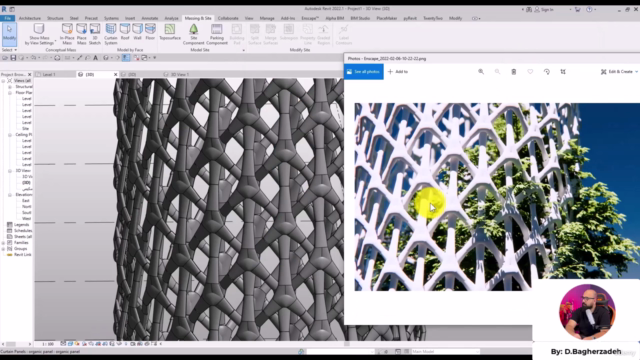The width and height of the screenshot is (640, 360).
Task: Crop the photo in Photos app
Action: [x=563, y=71]
